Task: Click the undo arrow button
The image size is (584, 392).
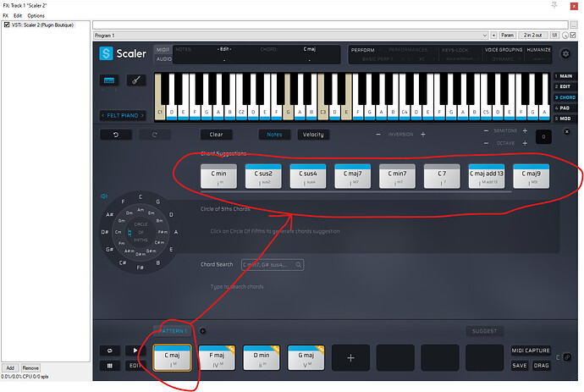Action: [x=116, y=135]
